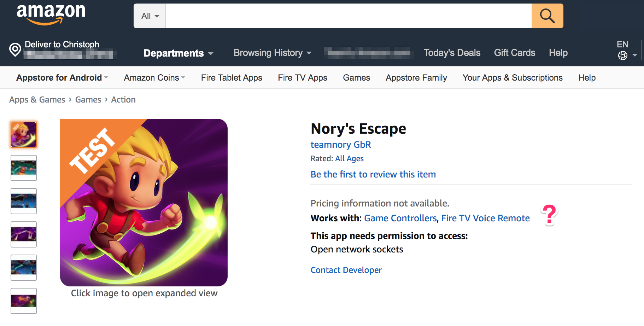The height and width of the screenshot is (326, 644).
Task: Open the Games navigation item
Action: point(356,77)
